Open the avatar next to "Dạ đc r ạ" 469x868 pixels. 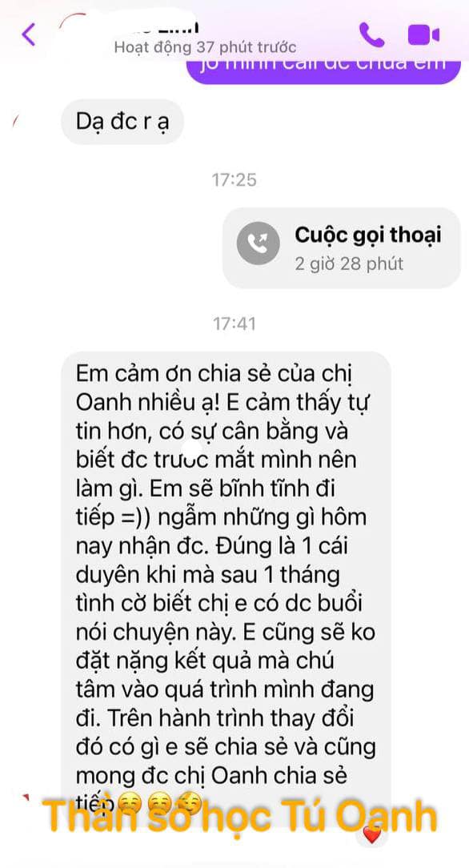point(15,120)
